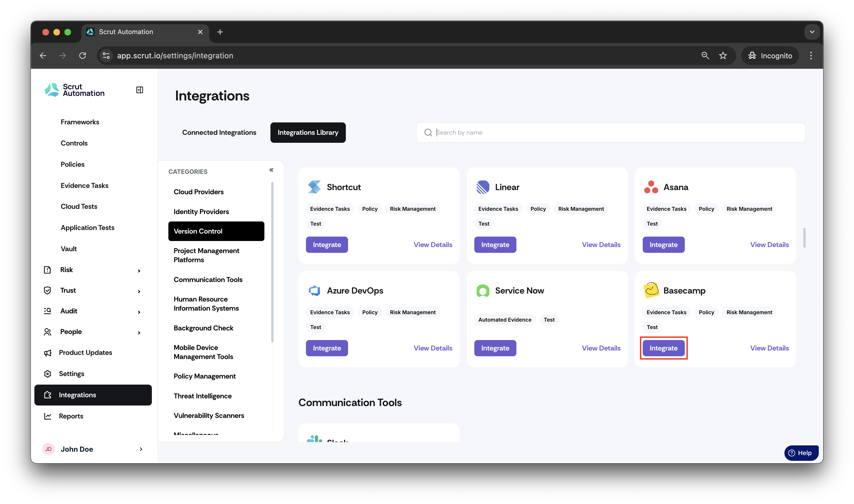The height and width of the screenshot is (504, 854).
Task: Reload the page in the browser
Action: coord(83,55)
